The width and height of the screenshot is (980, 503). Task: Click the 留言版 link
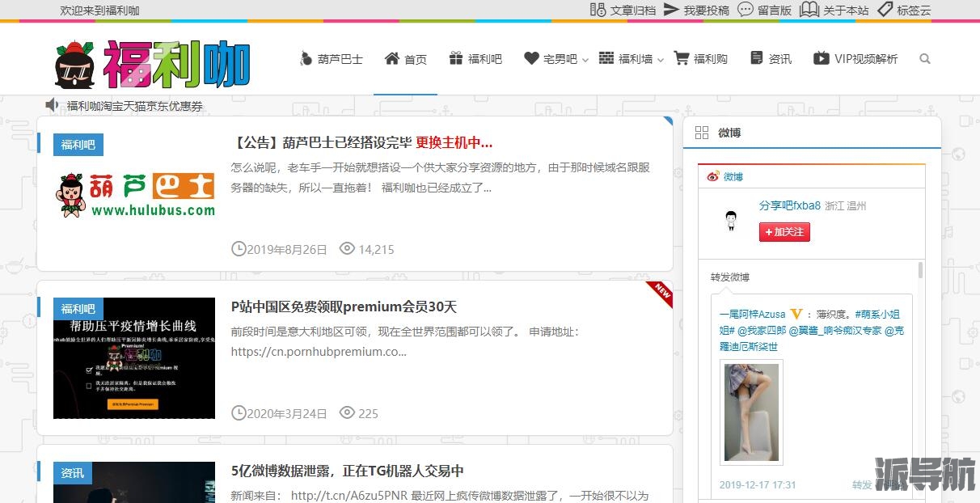(x=775, y=11)
